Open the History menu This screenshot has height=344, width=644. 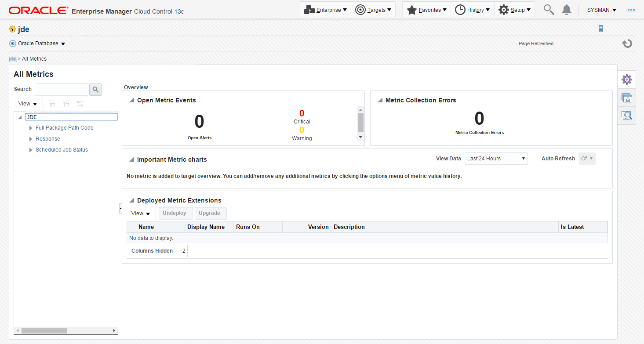472,10
